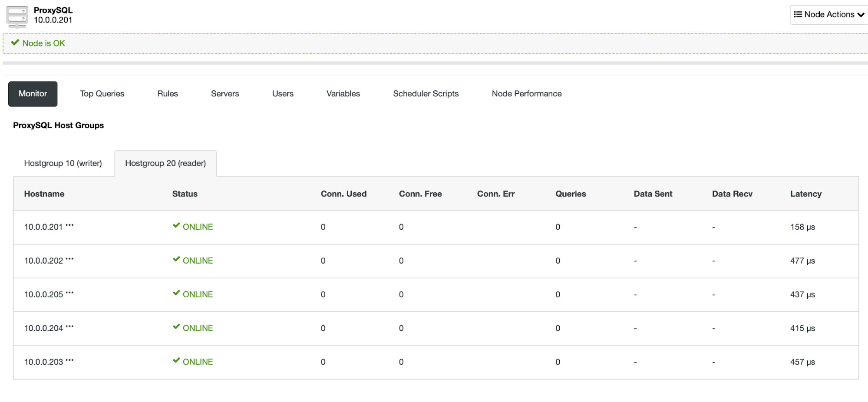
Task: Click the Queries column header
Action: coord(571,194)
